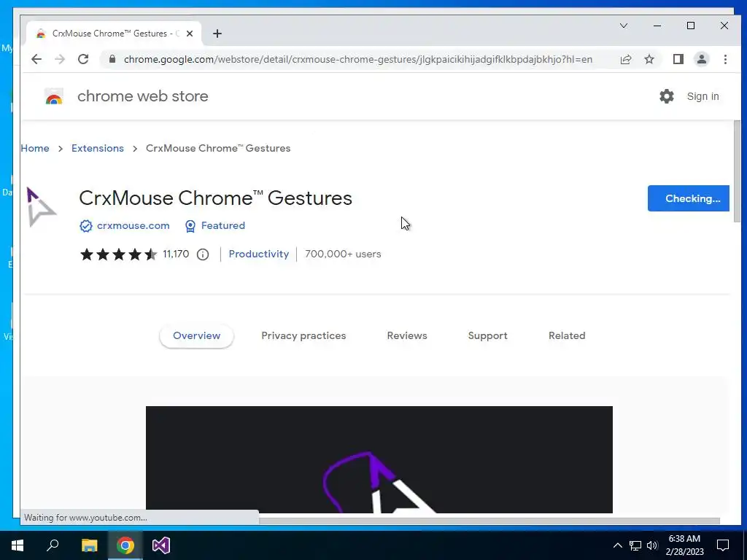747x560 pixels.
Task: Go to the Extensions breadcrumb link
Action: click(x=98, y=148)
